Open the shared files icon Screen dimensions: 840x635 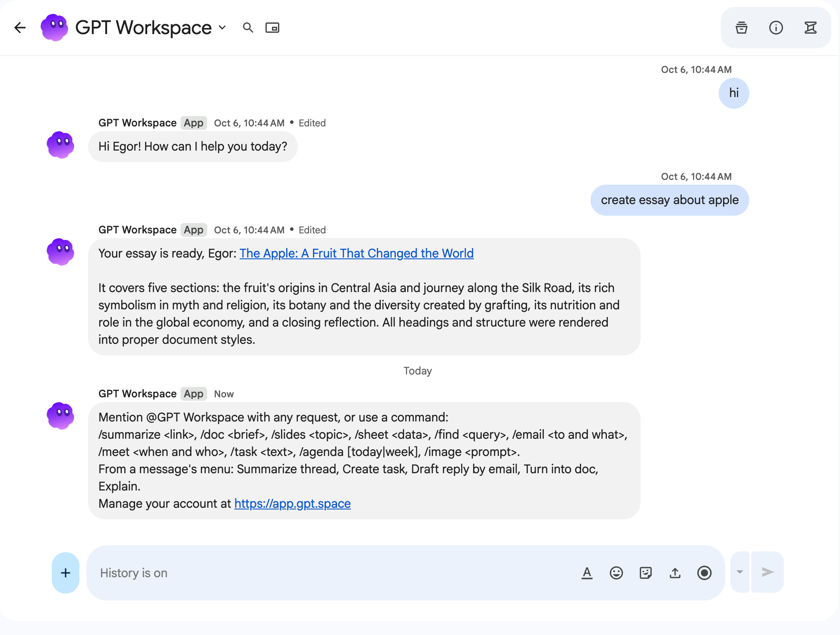tap(742, 28)
